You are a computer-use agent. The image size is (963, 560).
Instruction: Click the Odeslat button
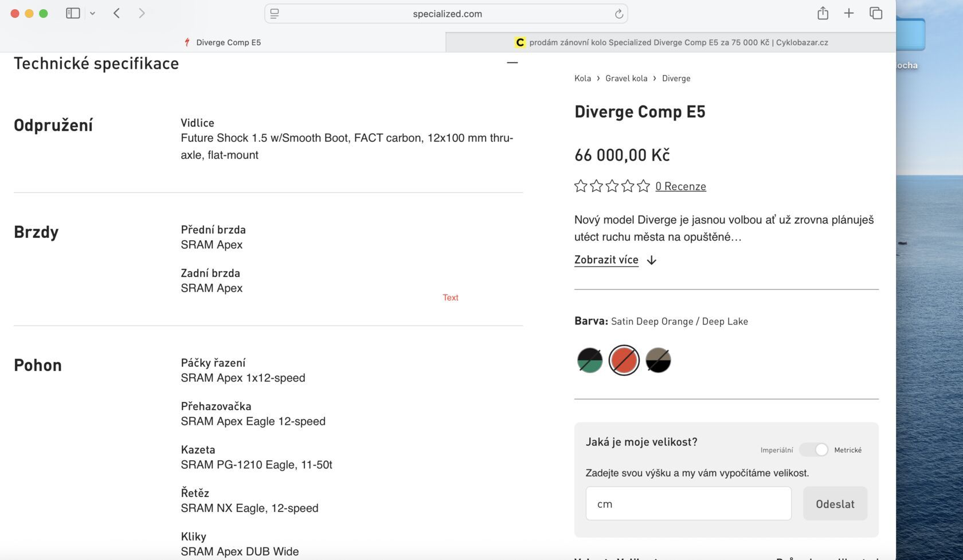[x=835, y=504]
